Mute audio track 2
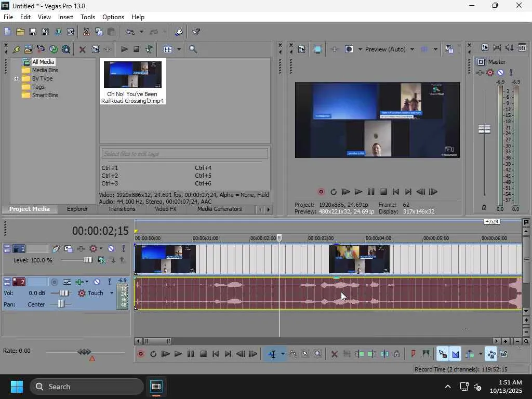The height and width of the screenshot is (399, 532). point(97,282)
